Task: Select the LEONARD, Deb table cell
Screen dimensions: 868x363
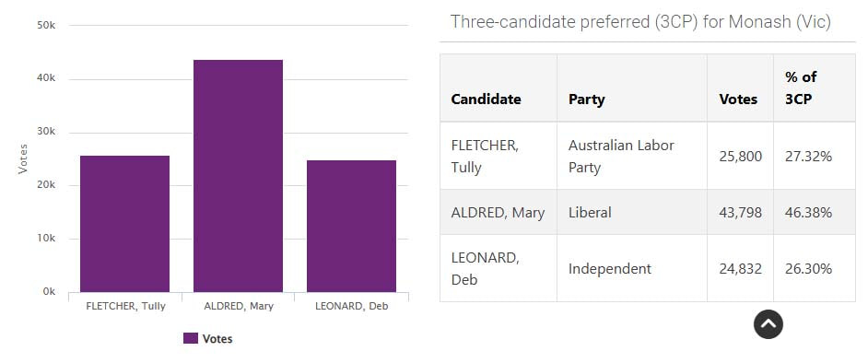Action: (499, 268)
